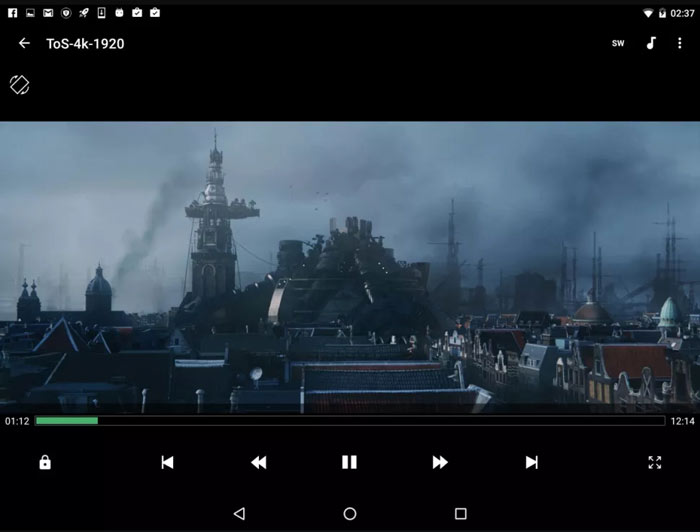This screenshot has width=700, height=532.
Task: Tap the shield notification icon
Action: click(x=66, y=13)
